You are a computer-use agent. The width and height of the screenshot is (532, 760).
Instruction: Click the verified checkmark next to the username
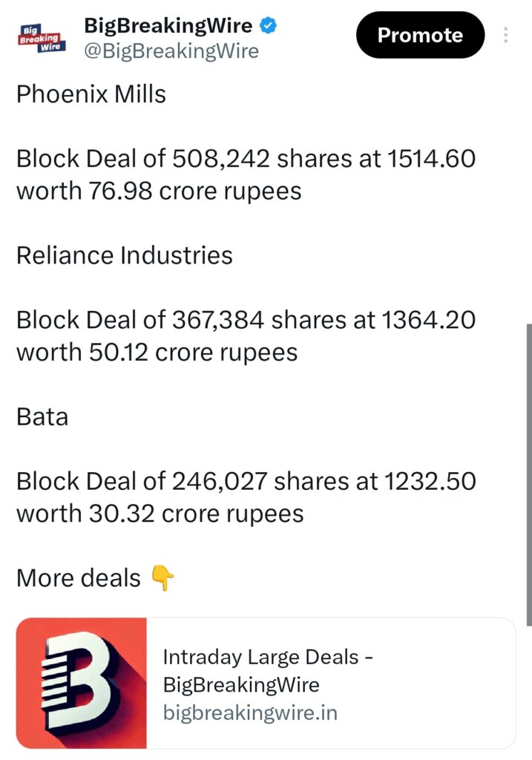point(267,24)
